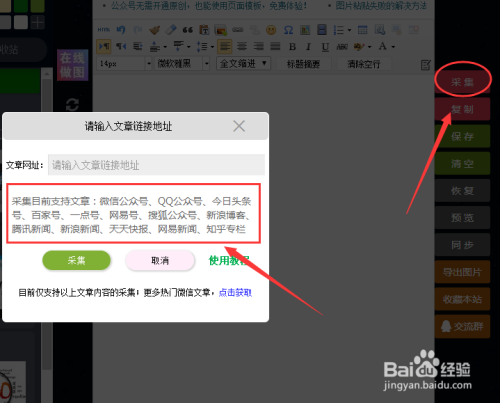The width and height of the screenshot is (500, 403).
Task: Open paragraph spacing-before dropdown
Action: click(165, 47)
